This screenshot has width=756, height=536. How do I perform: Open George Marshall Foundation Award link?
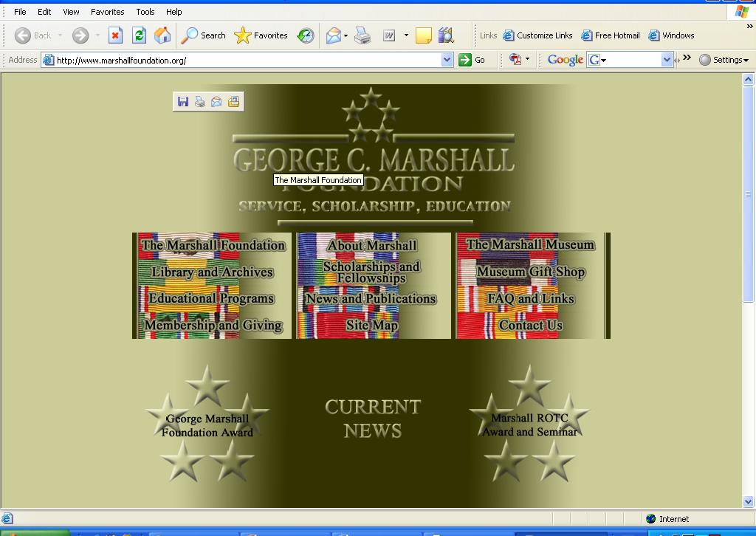tap(207, 425)
